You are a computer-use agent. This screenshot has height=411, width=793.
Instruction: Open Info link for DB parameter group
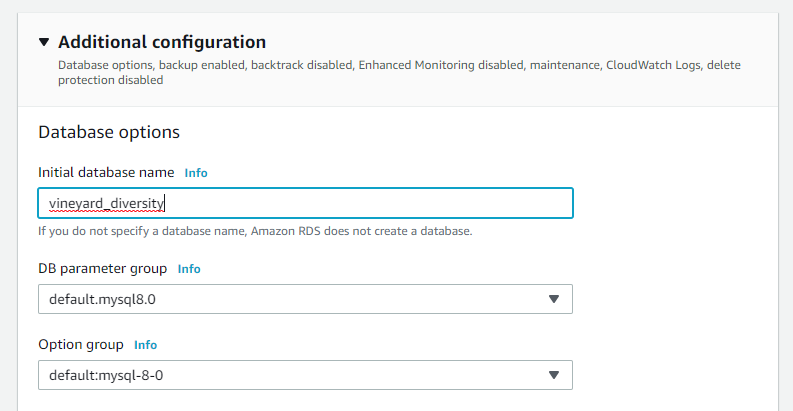189,269
